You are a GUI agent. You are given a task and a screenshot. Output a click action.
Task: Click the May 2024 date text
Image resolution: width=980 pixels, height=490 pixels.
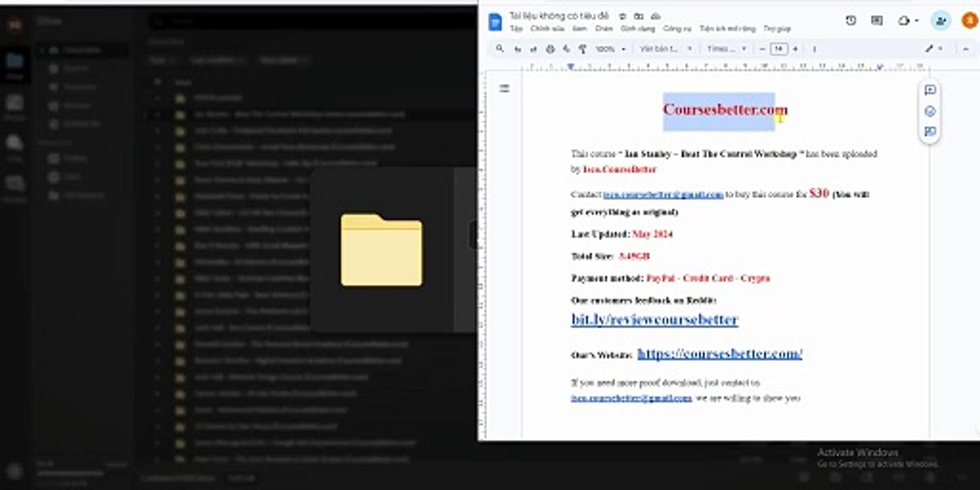652,234
